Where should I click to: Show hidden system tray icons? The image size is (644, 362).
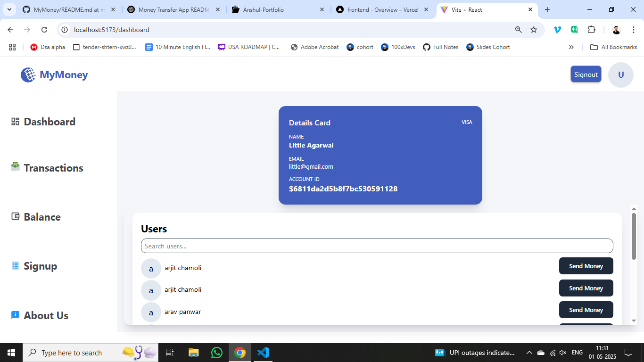(529, 353)
